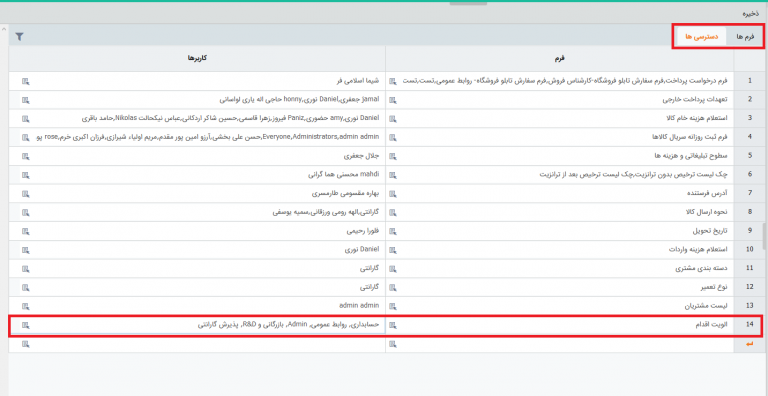Open form lookup icon for تعهدات پرداخت خارجی
Viewport: 768px width, 396px height.
click(x=393, y=100)
